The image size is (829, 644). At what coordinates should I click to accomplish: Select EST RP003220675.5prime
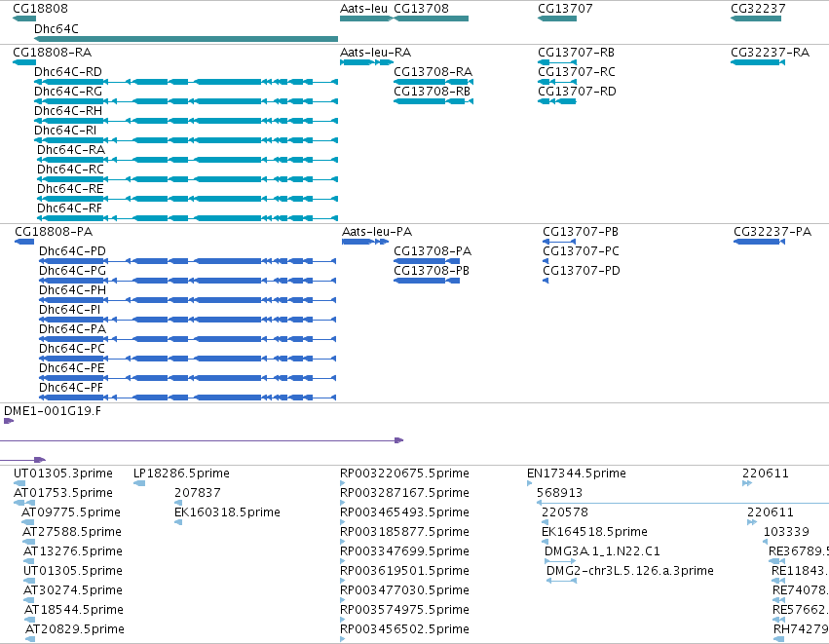pyautogui.click(x=404, y=474)
